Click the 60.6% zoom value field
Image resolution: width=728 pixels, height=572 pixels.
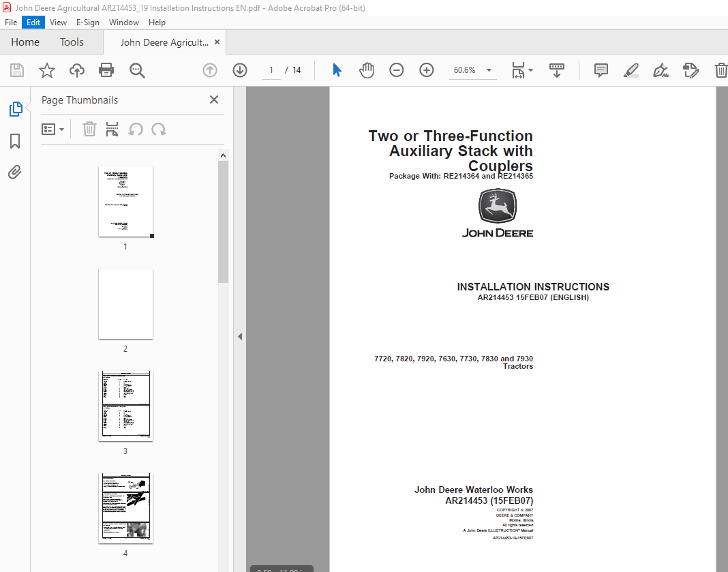pyautogui.click(x=465, y=70)
